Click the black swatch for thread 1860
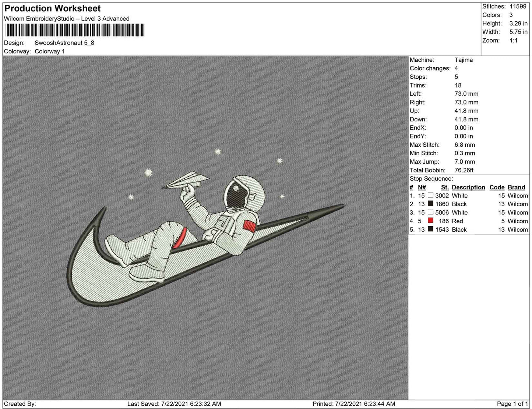The image size is (532, 409). click(x=430, y=204)
